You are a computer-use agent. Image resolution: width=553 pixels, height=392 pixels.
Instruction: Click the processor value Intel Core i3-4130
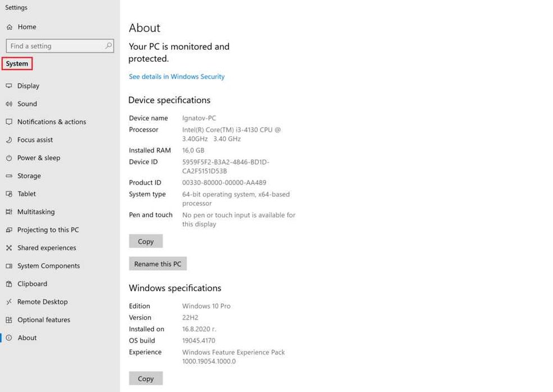(231, 134)
